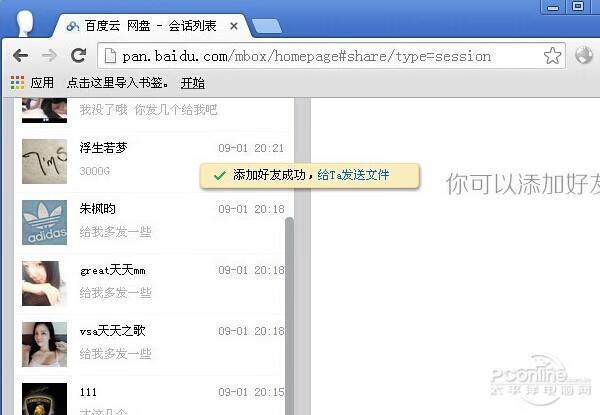Click the 开始 bookmark link
The image size is (600, 415).
[x=192, y=83]
